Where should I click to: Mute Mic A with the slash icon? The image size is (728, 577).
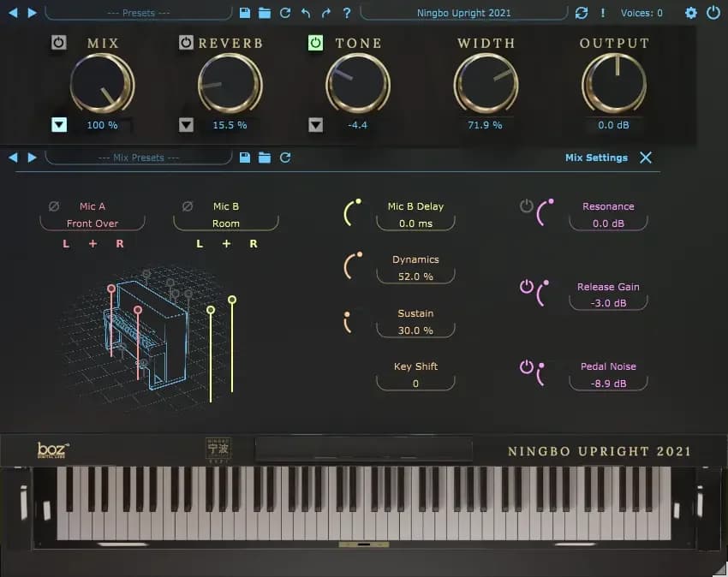coord(54,205)
